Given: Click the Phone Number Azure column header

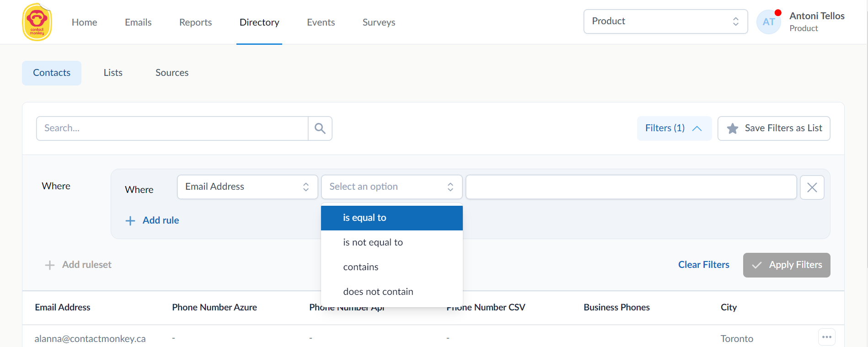Looking at the screenshot, I should (x=214, y=308).
